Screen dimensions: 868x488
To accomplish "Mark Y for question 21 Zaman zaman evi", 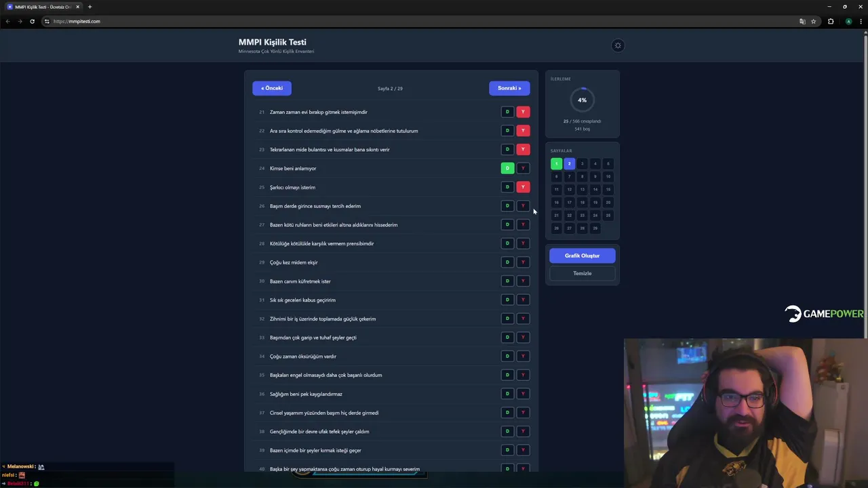I will pyautogui.click(x=523, y=112).
